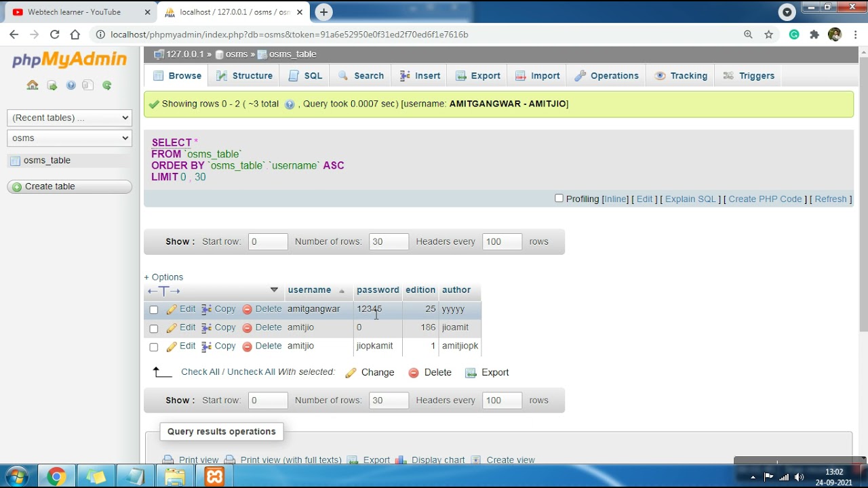
Task: Open XAMPP from the Windows taskbar
Action: coord(214,476)
